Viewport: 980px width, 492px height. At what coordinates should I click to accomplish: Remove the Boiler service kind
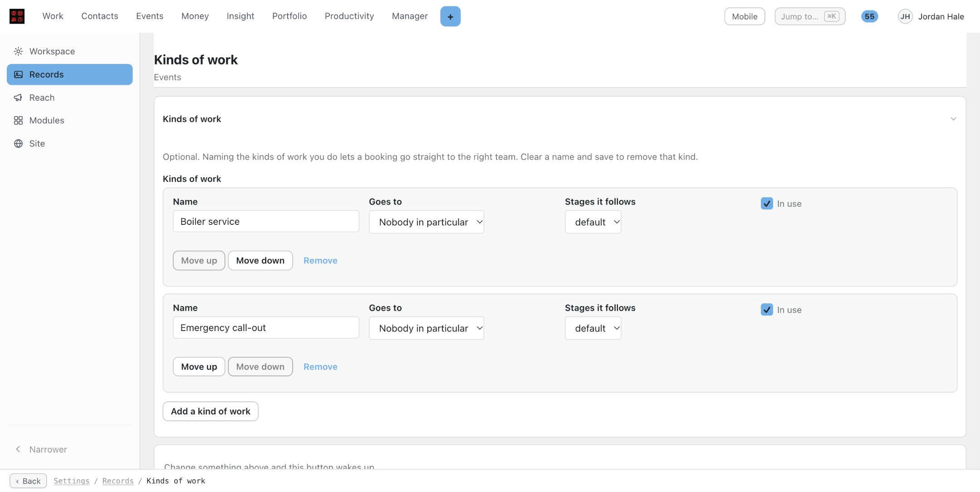pyautogui.click(x=320, y=260)
